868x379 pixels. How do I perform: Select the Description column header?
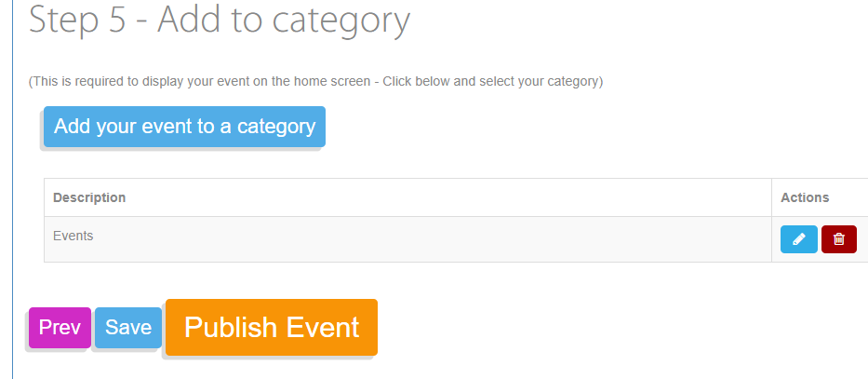(407, 197)
